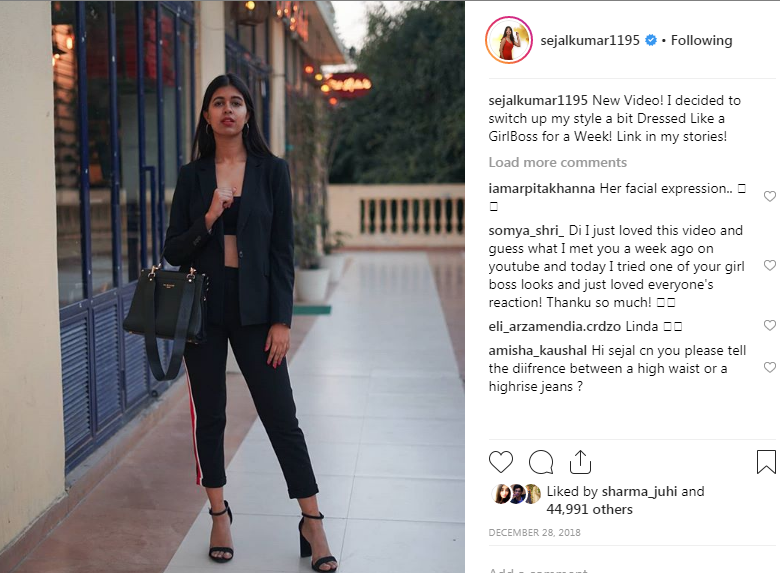The height and width of the screenshot is (573, 780).
Task: Click the liker avatars next to Liked by
Action: (516, 494)
